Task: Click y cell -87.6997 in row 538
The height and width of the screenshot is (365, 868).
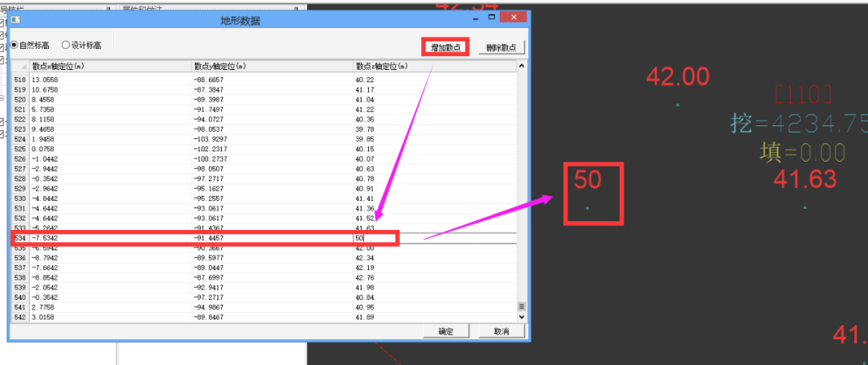Action: pyautogui.click(x=272, y=277)
